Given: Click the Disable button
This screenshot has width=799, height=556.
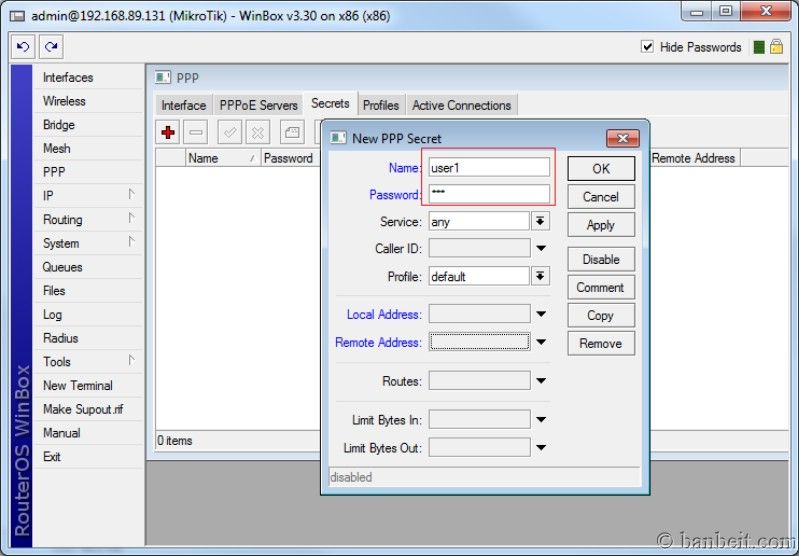Looking at the screenshot, I should 601,259.
